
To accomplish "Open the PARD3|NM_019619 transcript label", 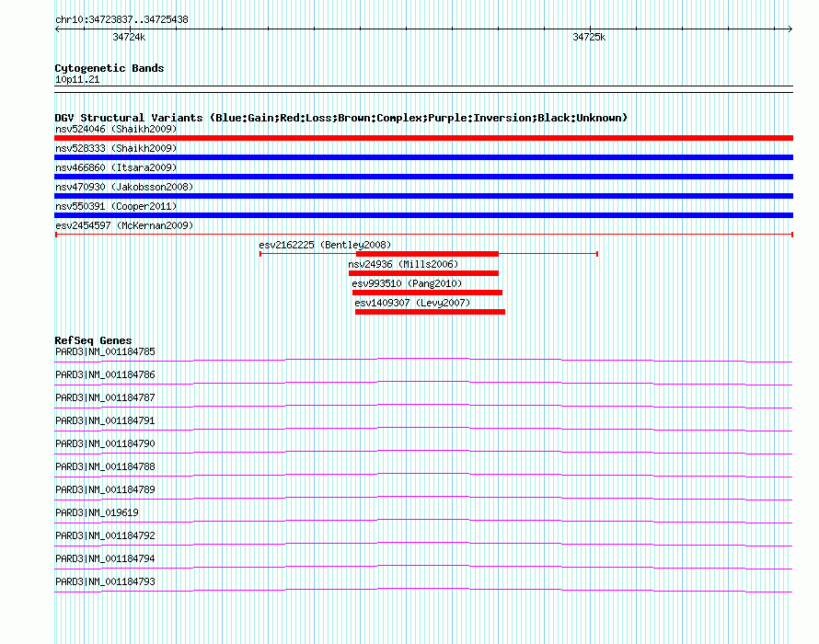I will (x=97, y=513).
